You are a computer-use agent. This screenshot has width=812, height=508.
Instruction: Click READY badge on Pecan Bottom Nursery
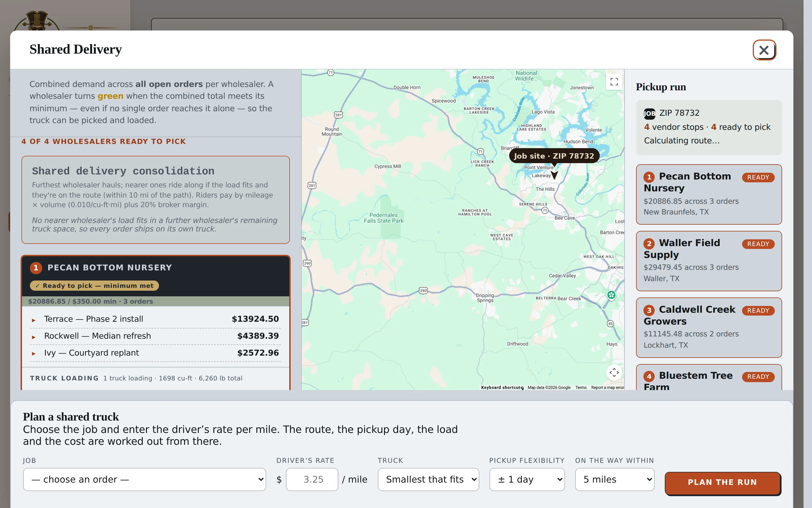pos(758,178)
